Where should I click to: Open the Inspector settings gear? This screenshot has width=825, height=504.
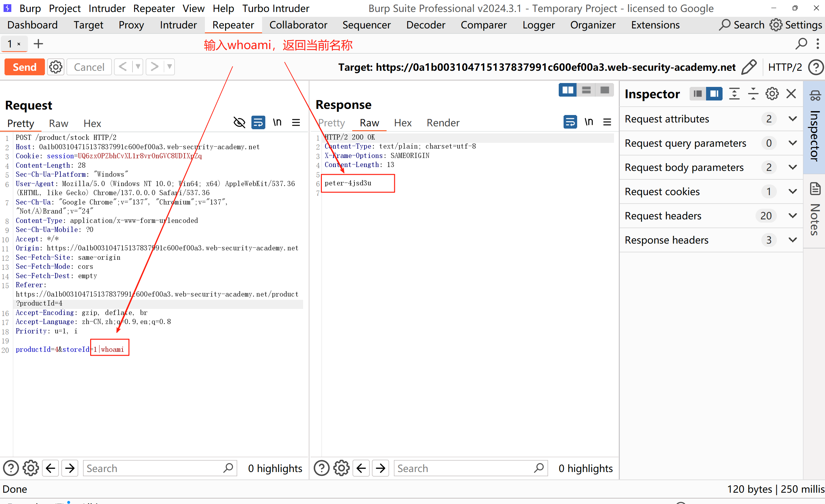tap(772, 94)
